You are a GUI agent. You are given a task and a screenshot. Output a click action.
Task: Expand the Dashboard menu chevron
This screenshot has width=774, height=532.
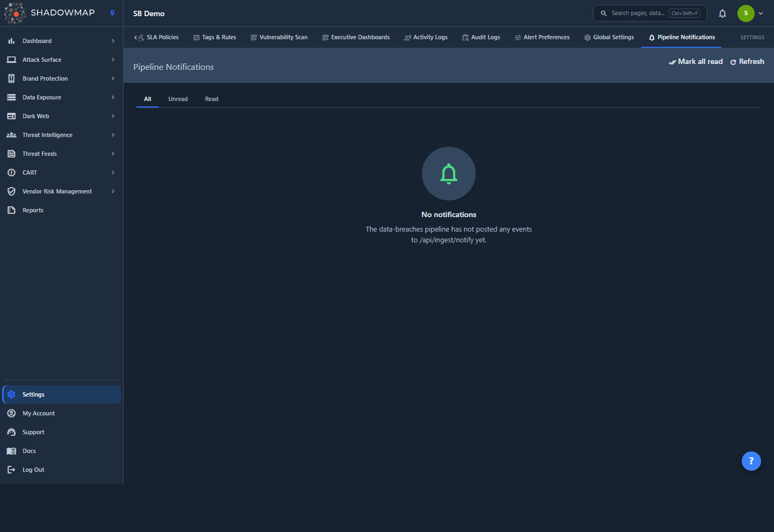(113, 41)
